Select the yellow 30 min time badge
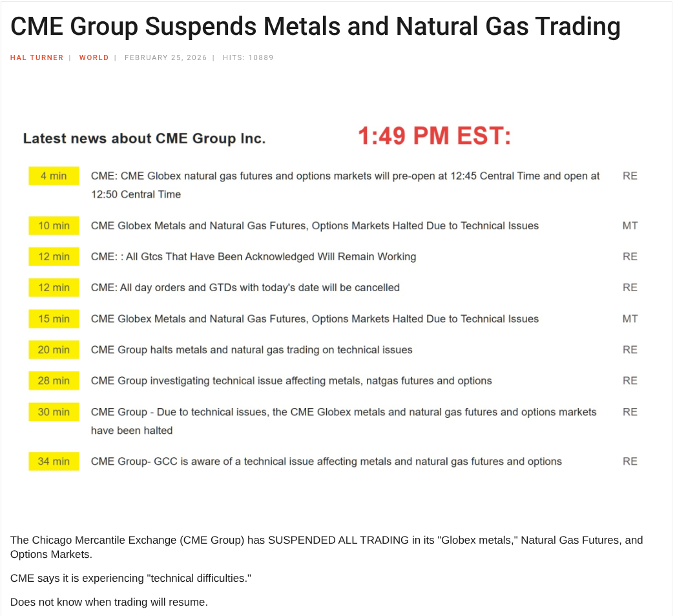 coord(54,411)
